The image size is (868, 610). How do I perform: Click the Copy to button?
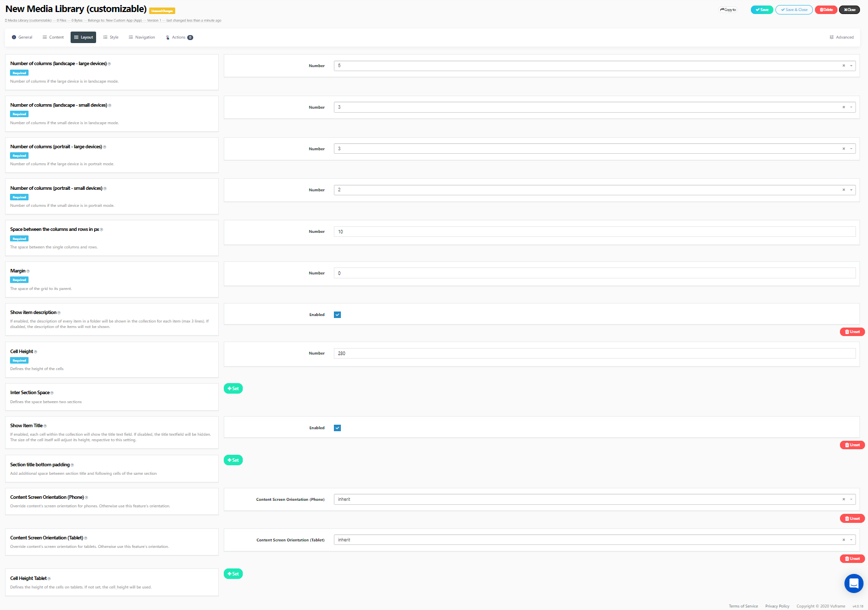[728, 10]
